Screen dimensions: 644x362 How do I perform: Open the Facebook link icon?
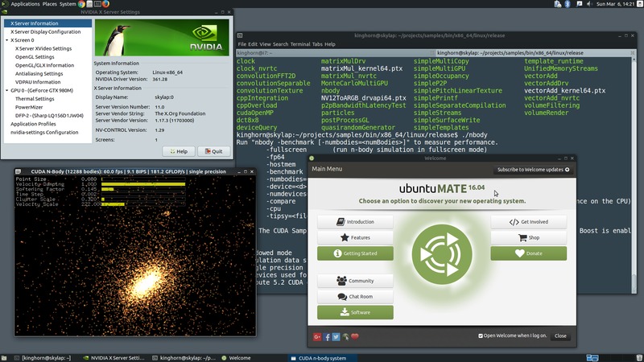point(327,336)
